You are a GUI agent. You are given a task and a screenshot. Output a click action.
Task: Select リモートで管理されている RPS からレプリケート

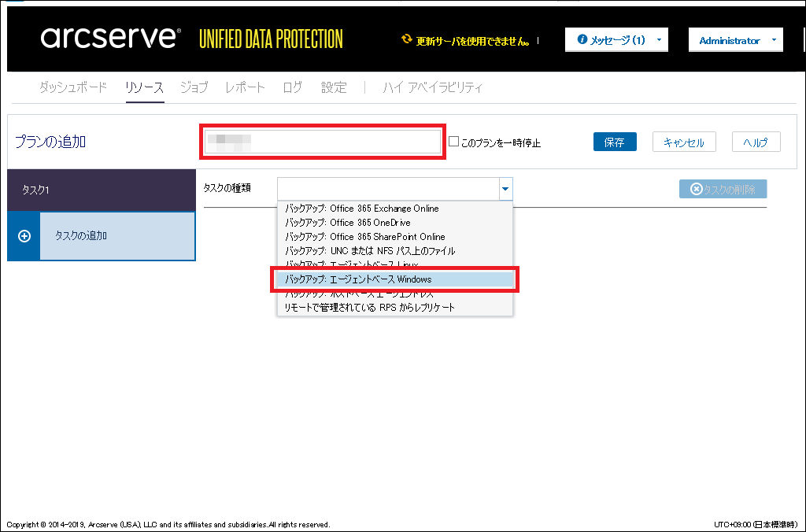(395, 308)
